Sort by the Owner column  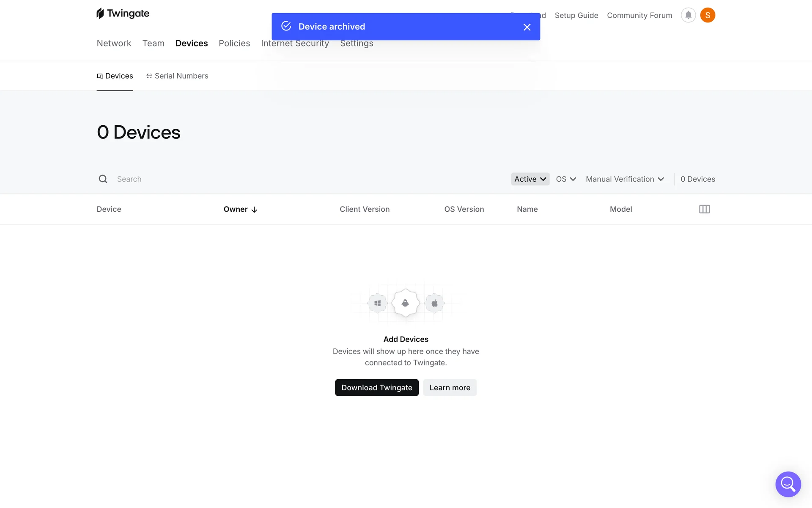click(x=240, y=209)
